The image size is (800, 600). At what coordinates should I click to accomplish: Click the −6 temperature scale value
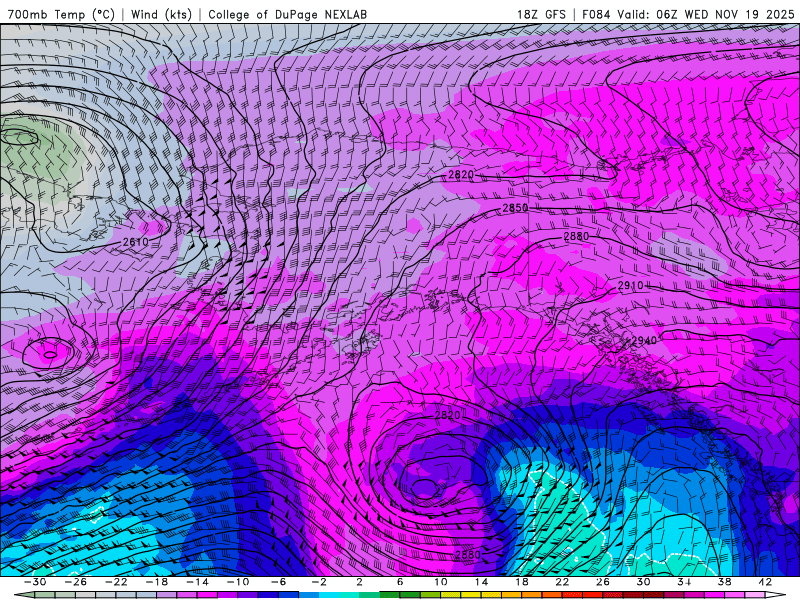pyautogui.click(x=279, y=582)
